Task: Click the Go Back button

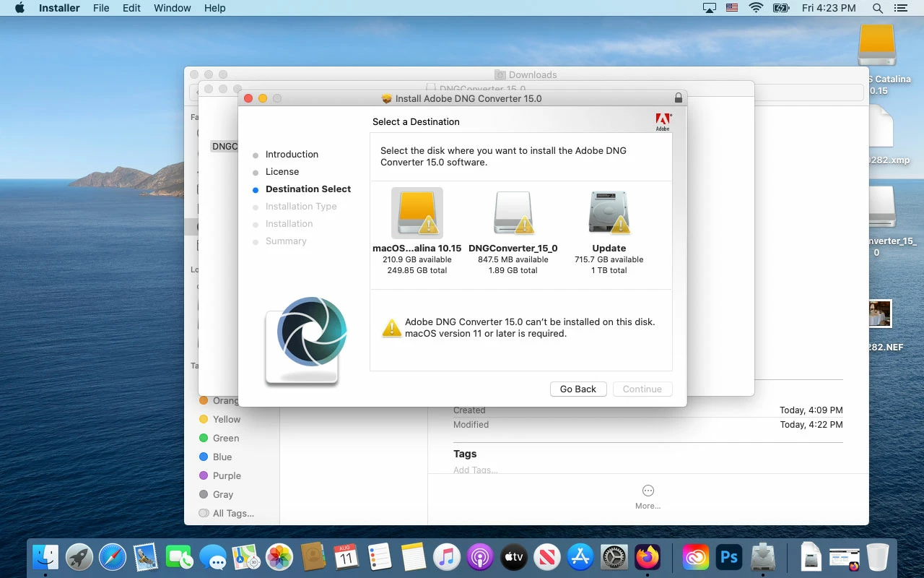Action: click(578, 389)
